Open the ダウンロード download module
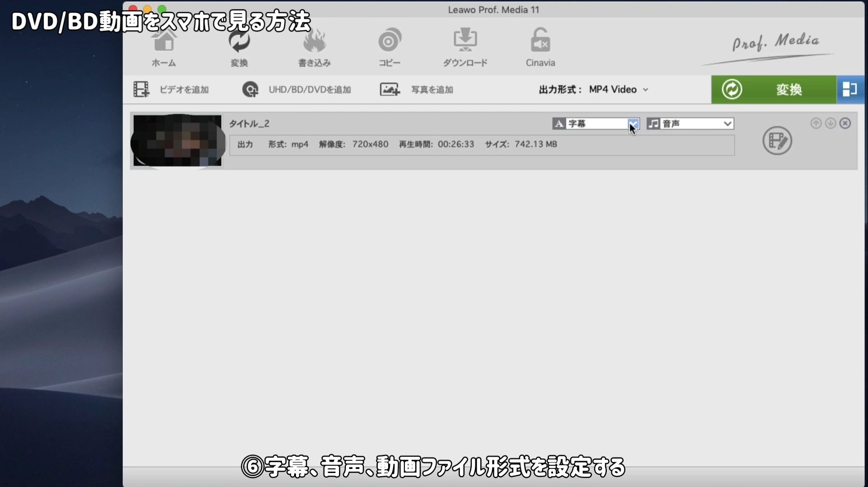 pyautogui.click(x=465, y=48)
